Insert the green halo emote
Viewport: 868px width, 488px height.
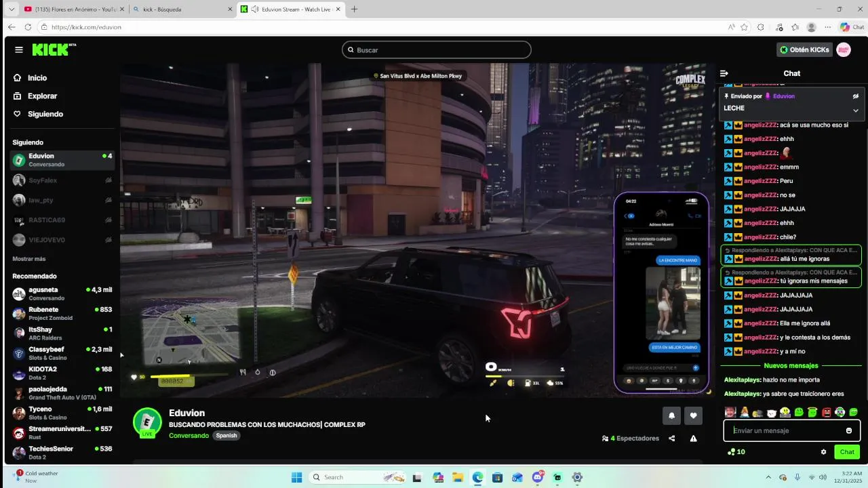click(x=812, y=412)
